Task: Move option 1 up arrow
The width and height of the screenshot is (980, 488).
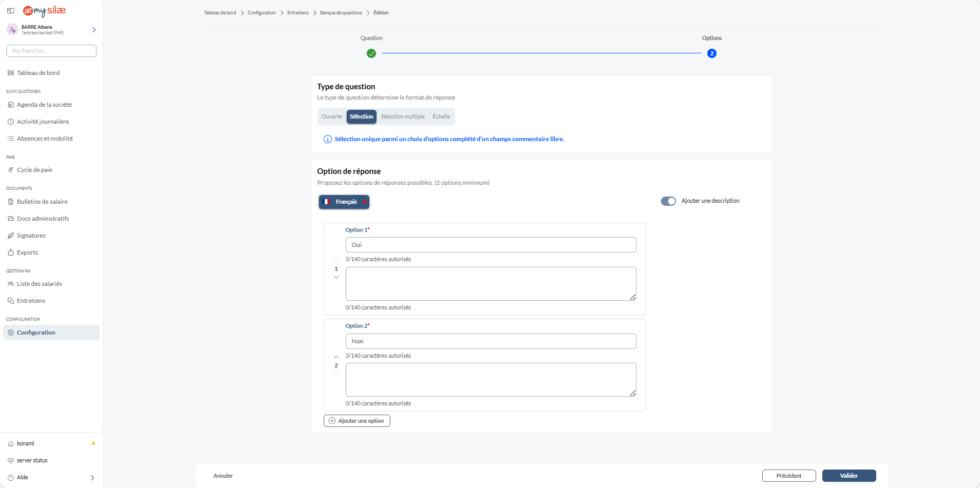Action: tap(336, 261)
